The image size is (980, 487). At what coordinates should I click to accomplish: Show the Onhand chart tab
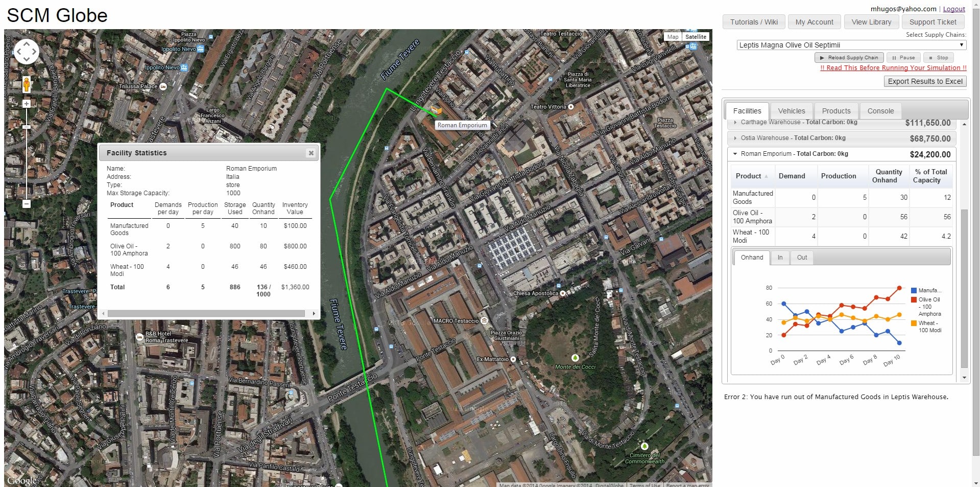point(752,258)
